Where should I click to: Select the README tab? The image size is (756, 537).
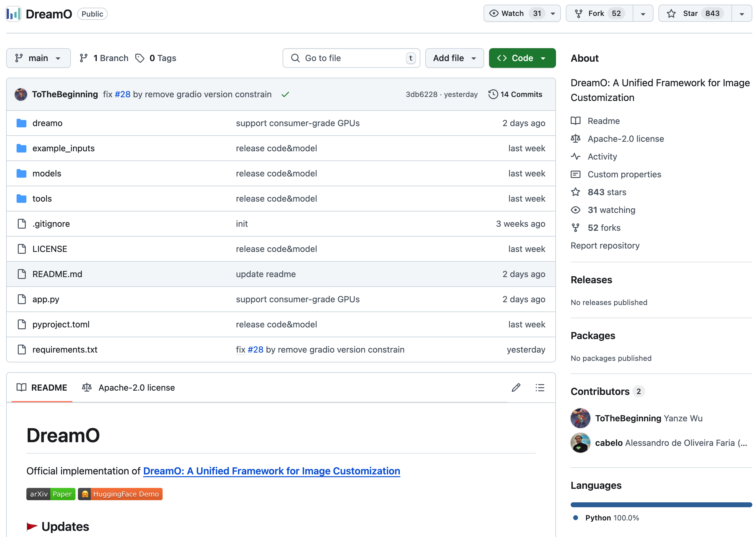click(x=42, y=388)
